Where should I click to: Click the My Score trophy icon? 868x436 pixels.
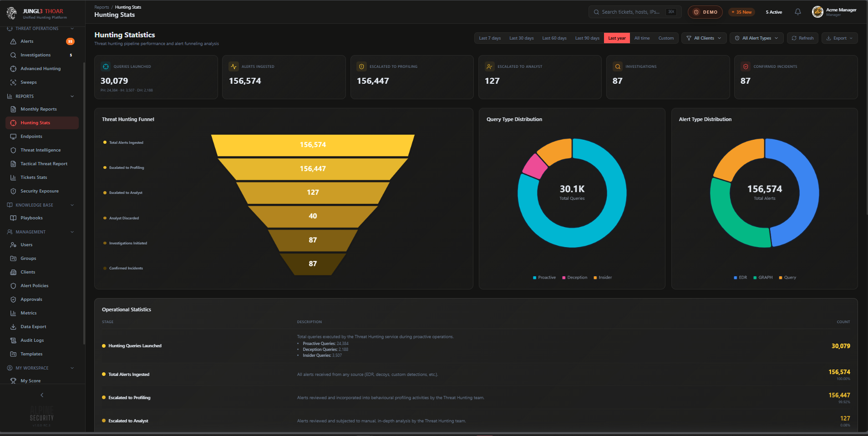(x=13, y=381)
